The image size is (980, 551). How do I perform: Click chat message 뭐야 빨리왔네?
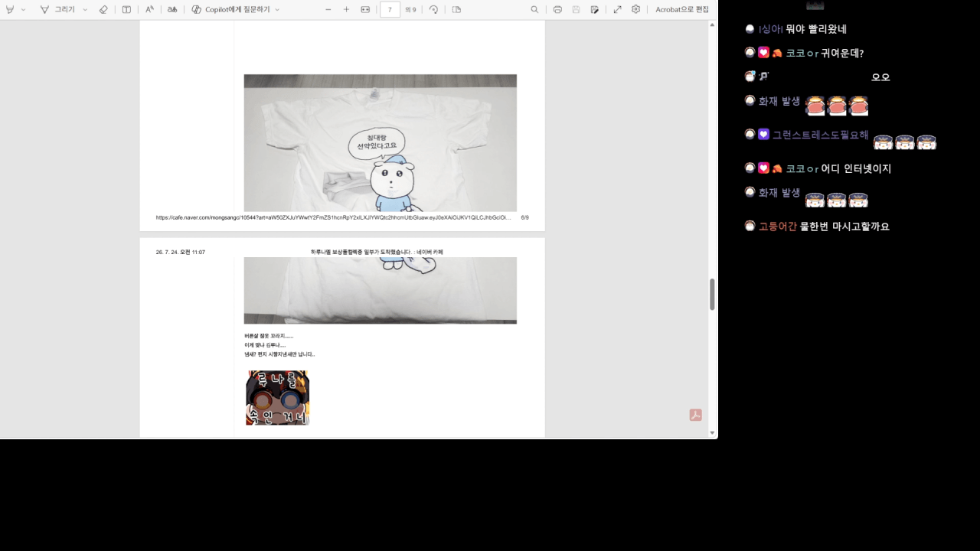point(815,29)
